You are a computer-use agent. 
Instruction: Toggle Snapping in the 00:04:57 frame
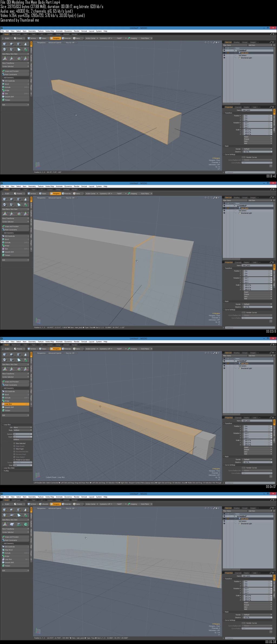(x=133, y=349)
